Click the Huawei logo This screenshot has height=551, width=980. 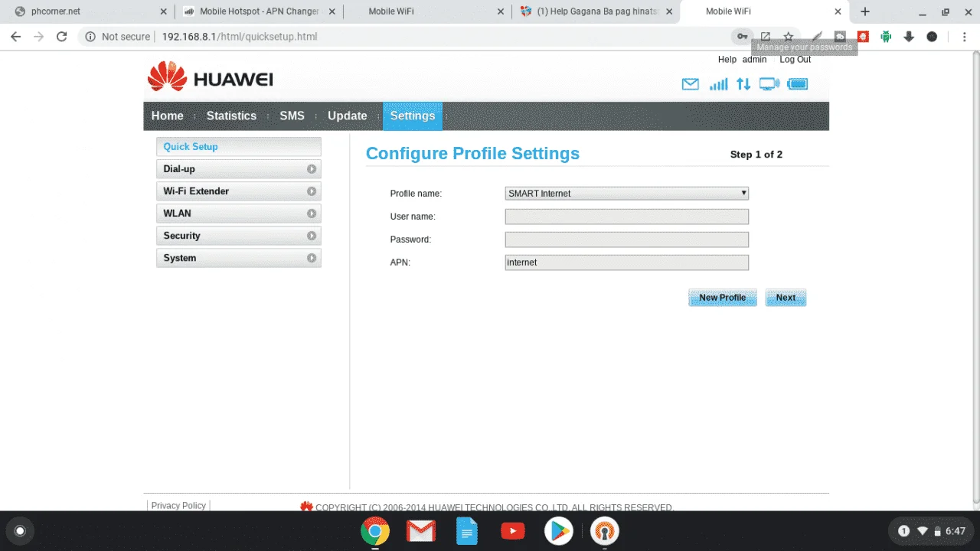(x=210, y=77)
